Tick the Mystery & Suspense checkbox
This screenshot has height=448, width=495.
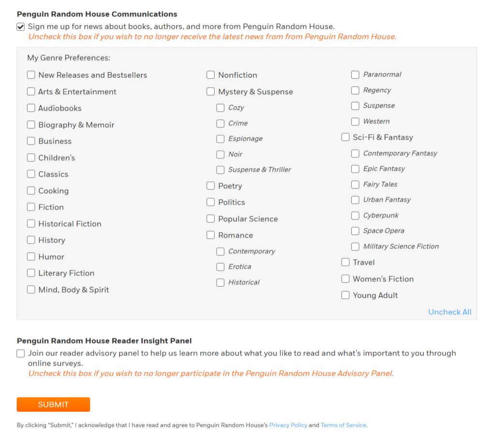click(211, 92)
